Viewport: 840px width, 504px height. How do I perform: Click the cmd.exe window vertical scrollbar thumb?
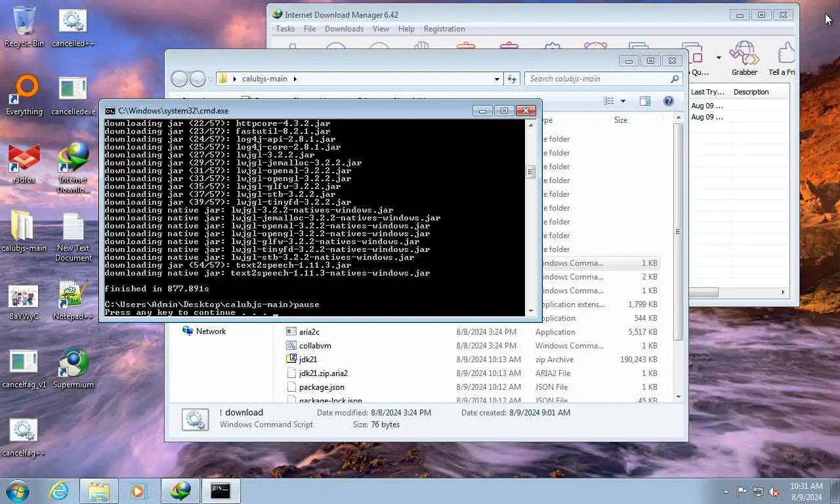[x=530, y=172]
